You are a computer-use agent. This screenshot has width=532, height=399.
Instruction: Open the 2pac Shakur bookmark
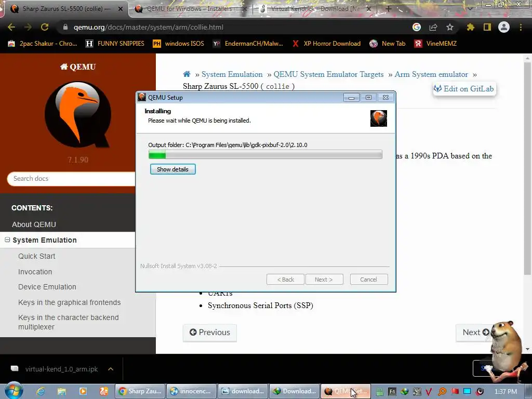click(43, 44)
